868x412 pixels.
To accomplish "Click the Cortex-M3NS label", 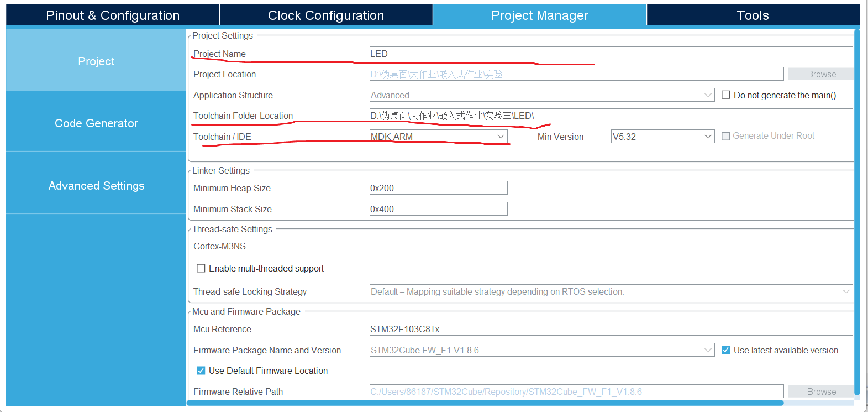I will click(219, 246).
